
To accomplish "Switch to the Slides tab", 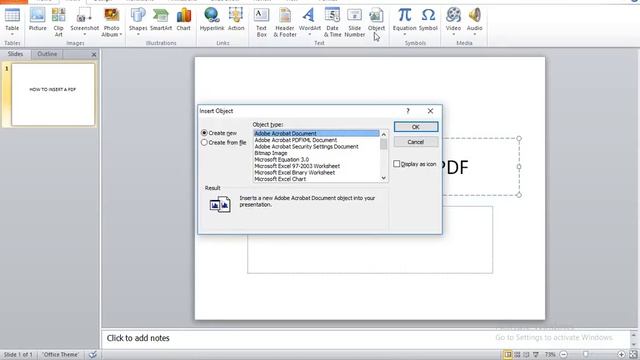I will pos(16,54).
